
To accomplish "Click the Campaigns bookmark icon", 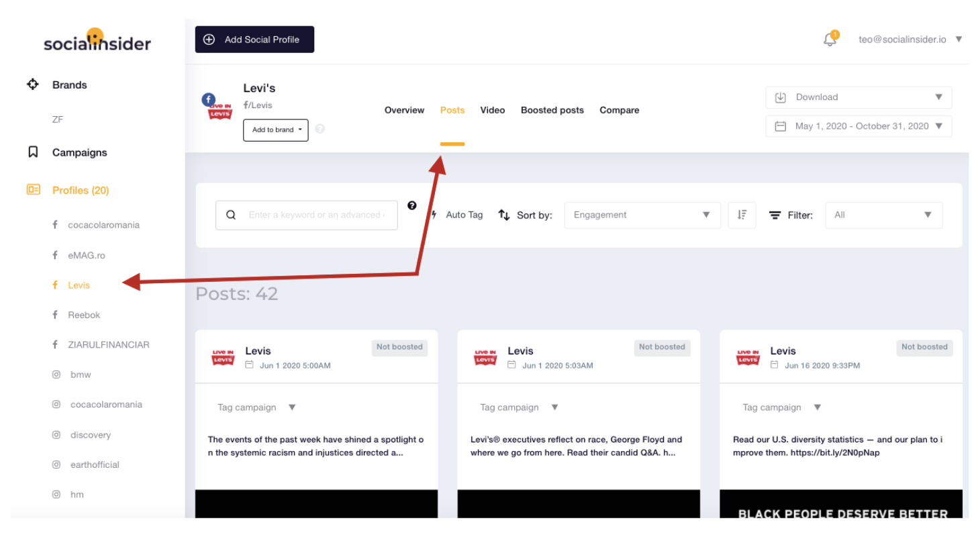I will click(x=33, y=152).
